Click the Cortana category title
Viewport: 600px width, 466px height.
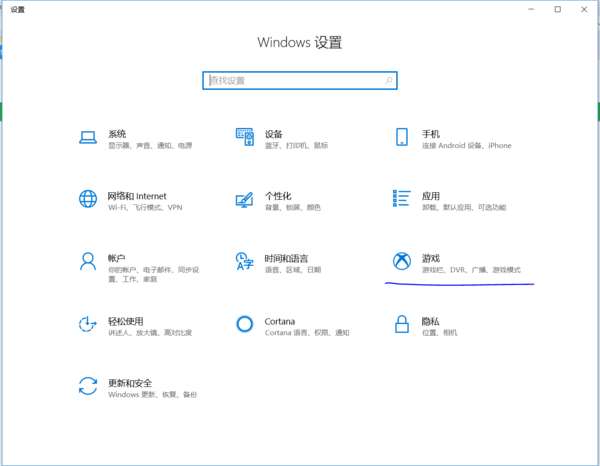coord(280,321)
